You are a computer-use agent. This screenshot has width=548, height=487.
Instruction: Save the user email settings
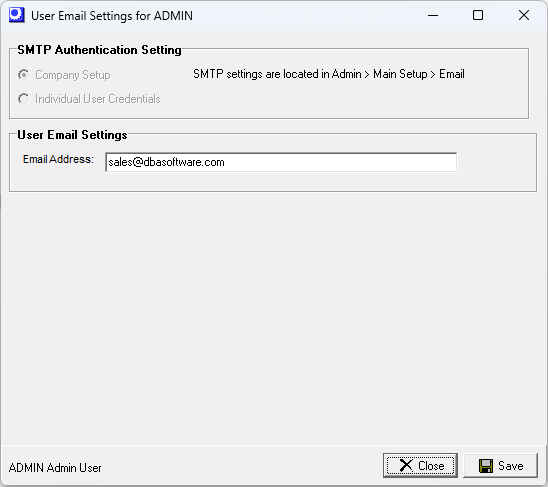pyautogui.click(x=500, y=466)
